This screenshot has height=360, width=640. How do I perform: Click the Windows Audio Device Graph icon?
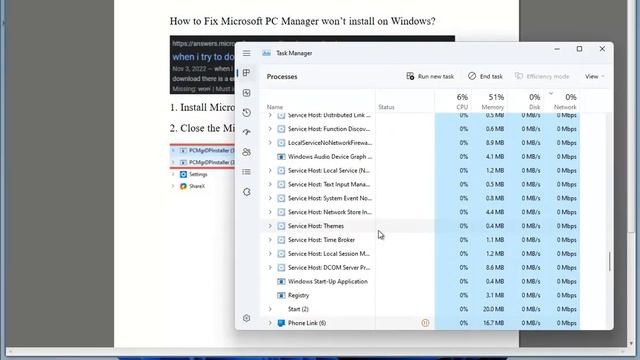(281, 156)
